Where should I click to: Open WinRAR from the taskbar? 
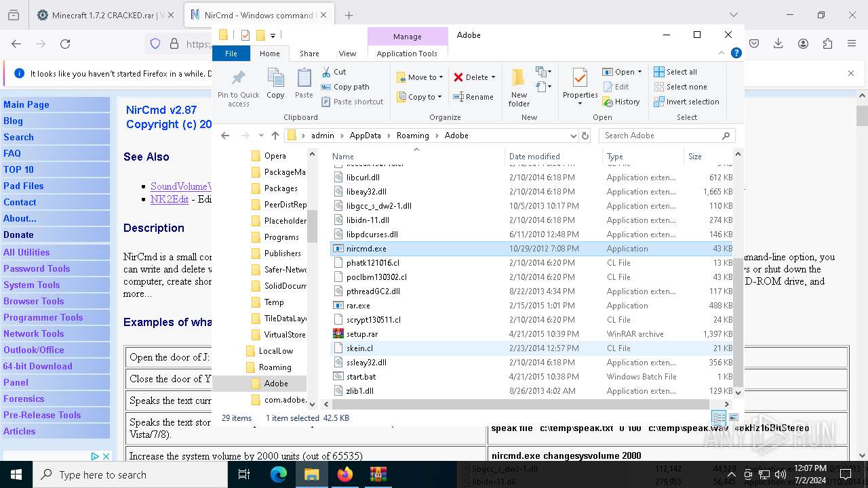(x=378, y=474)
